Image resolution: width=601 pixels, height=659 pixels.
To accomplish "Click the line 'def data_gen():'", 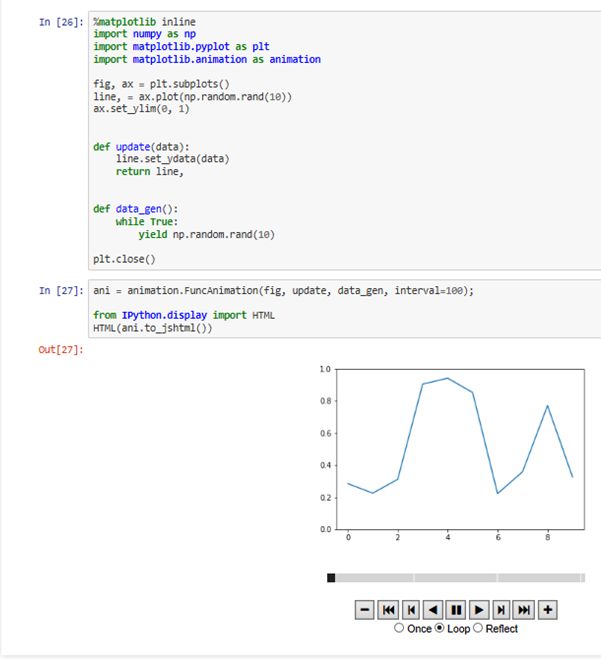I will 136,209.
